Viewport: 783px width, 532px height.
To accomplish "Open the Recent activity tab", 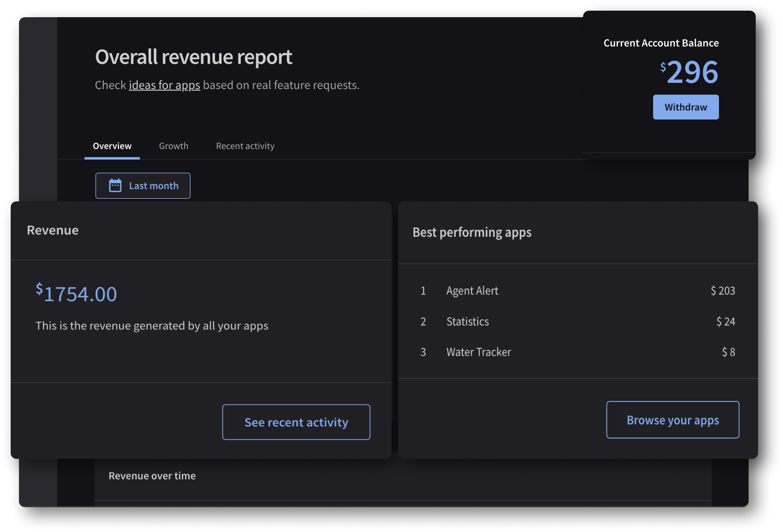I will [x=245, y=146].
